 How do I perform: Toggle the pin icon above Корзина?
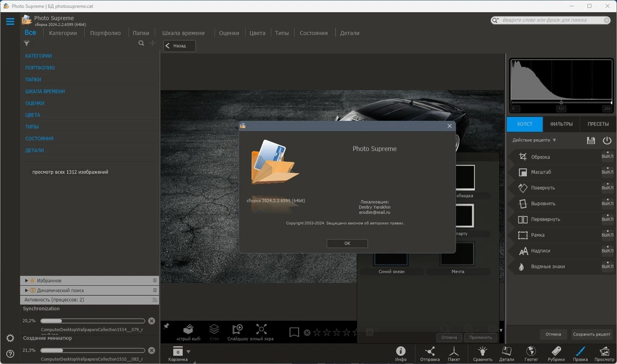[x=166, y=326]
